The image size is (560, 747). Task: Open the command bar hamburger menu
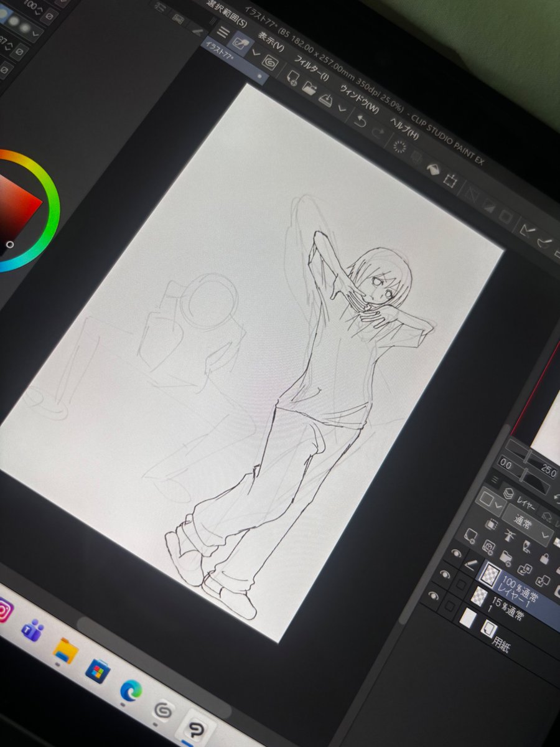point(223,32)
